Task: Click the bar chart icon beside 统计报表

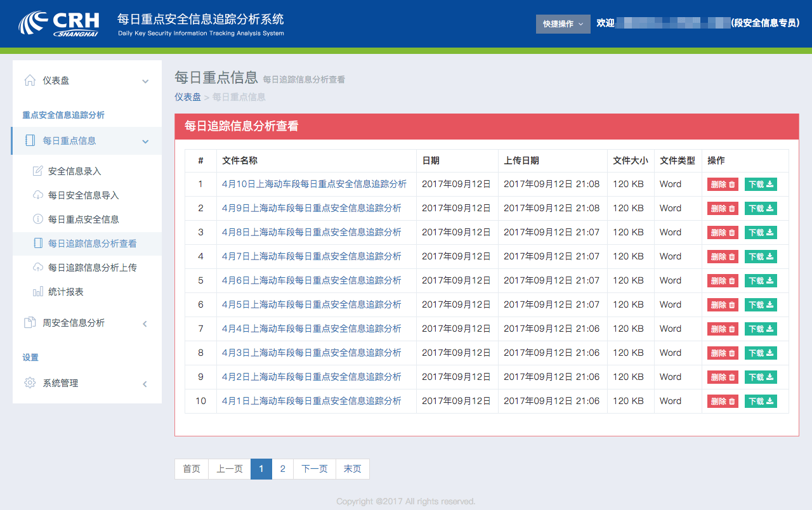Action: (x=38, y=292)
